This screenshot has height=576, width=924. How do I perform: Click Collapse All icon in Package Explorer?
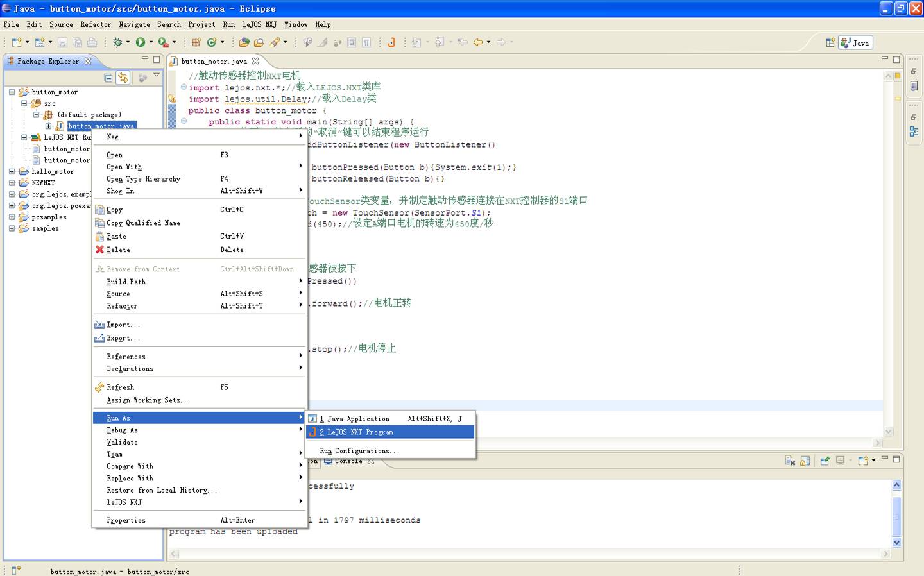pyautogui.click(x=108, y=78)
